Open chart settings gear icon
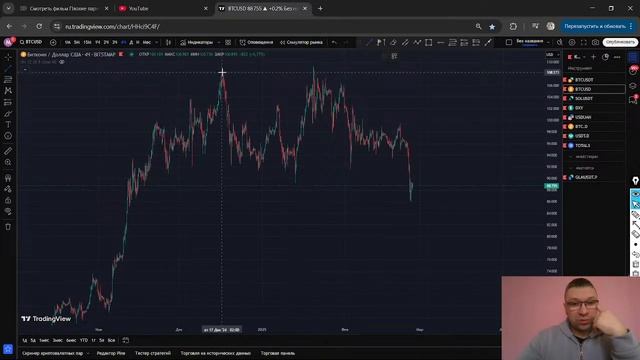The image size is (640, 360). click(572, 42)
